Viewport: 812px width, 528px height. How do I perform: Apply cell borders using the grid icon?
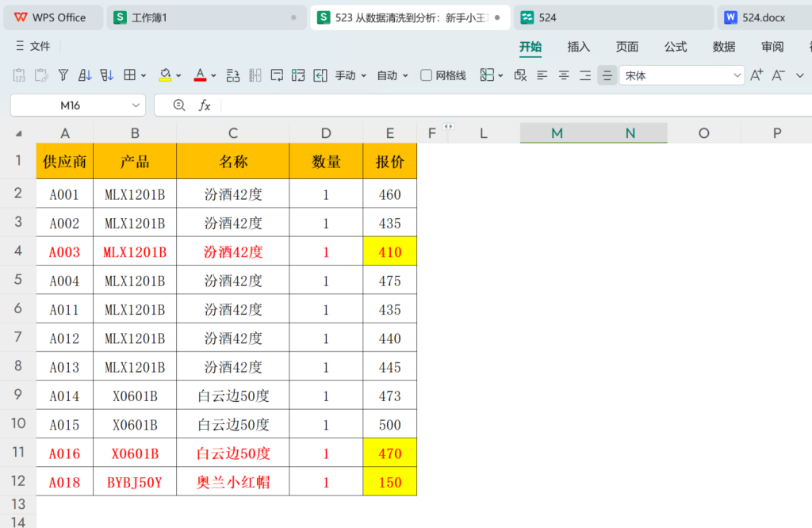[x=129, y=75]
